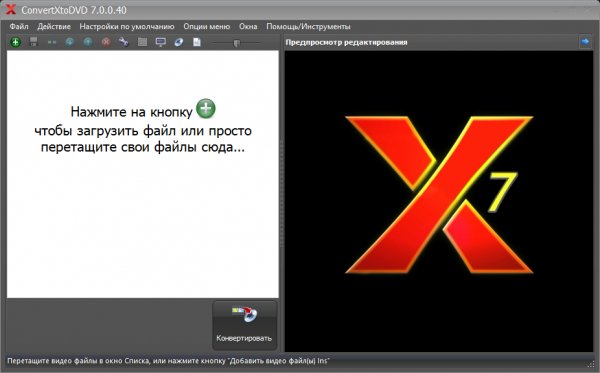Click the document log toolbar icon
This screenshot has height=373, width=600.
[197, 42]
